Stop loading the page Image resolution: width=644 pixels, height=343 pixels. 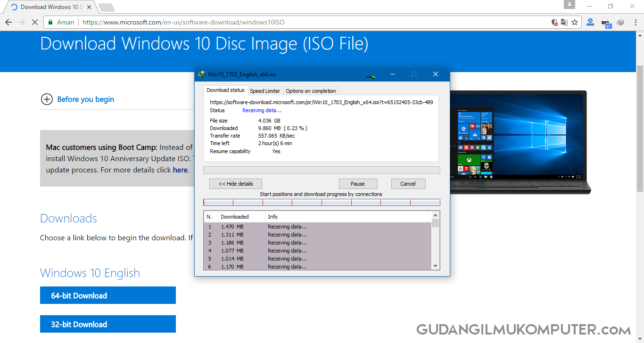[35, 22]
